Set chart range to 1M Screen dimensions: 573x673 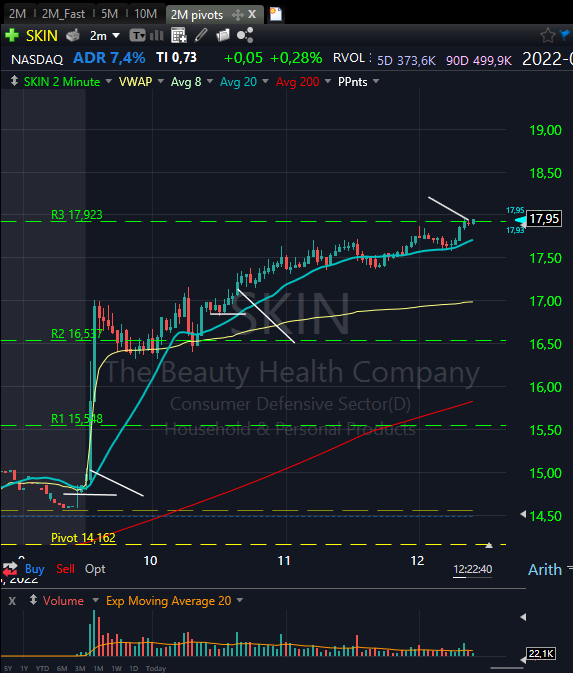[98, 668]
